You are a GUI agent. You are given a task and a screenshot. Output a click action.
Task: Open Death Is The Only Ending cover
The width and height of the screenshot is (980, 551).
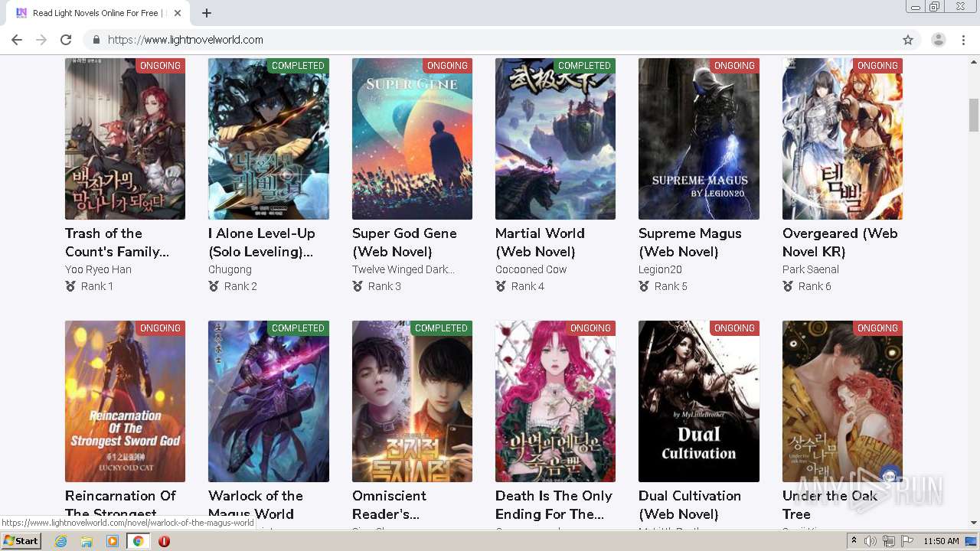(555, 401)
